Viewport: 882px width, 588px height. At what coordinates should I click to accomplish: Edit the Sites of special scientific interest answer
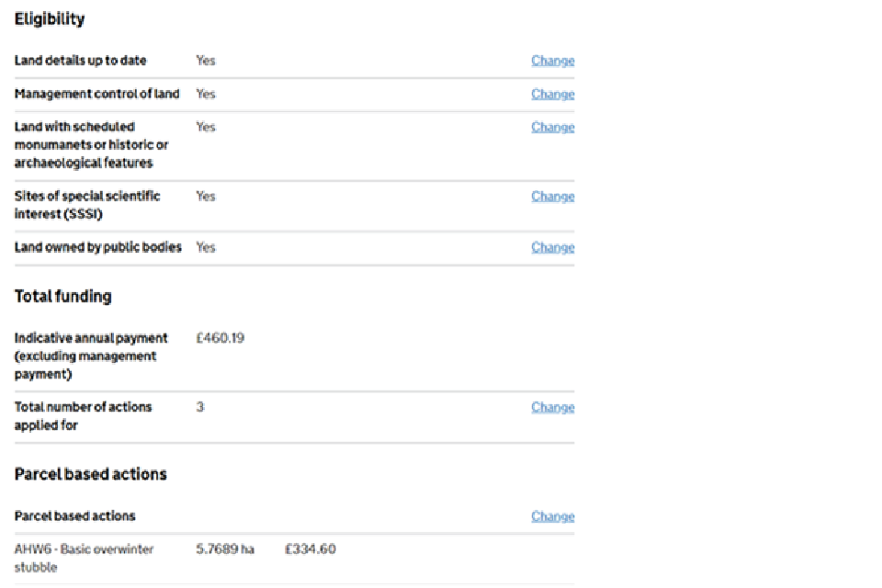point(552,196)
